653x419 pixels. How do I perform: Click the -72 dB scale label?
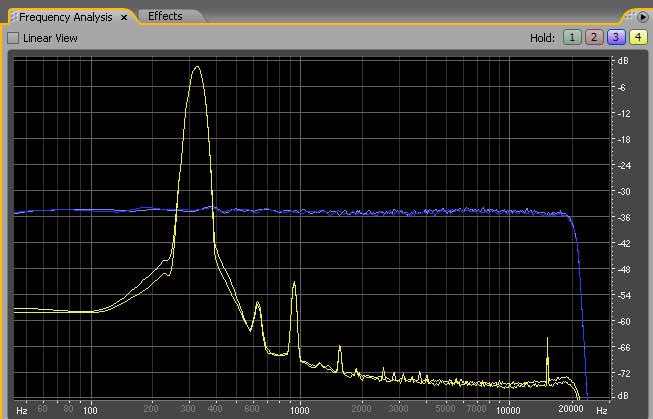click(624, 374)
